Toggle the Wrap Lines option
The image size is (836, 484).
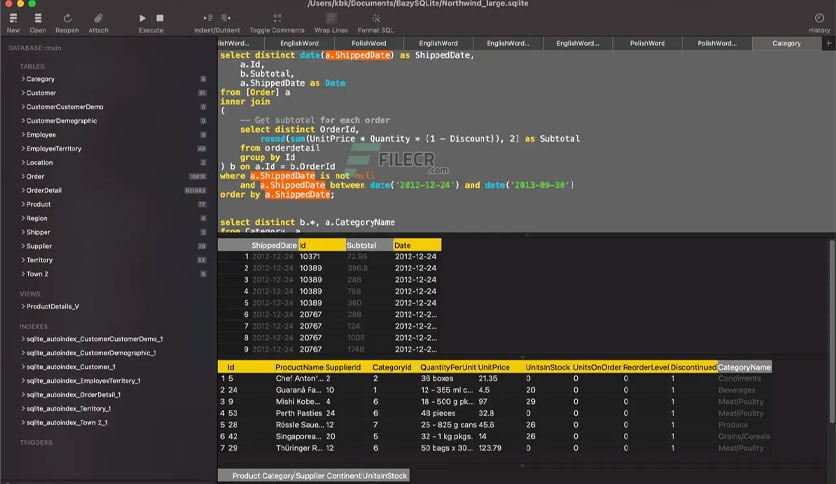point(331,18)
